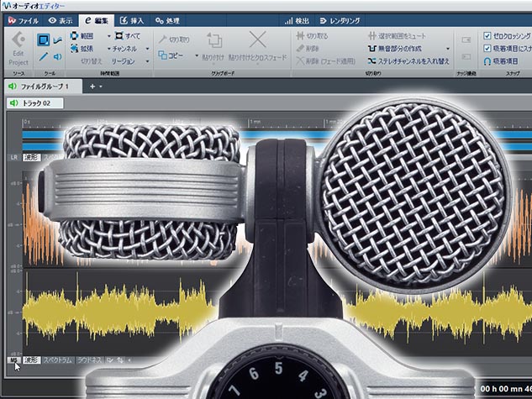Open the コピー dropdown arrow
Viewport: 532px width, 399px height.
click(197, 55)
